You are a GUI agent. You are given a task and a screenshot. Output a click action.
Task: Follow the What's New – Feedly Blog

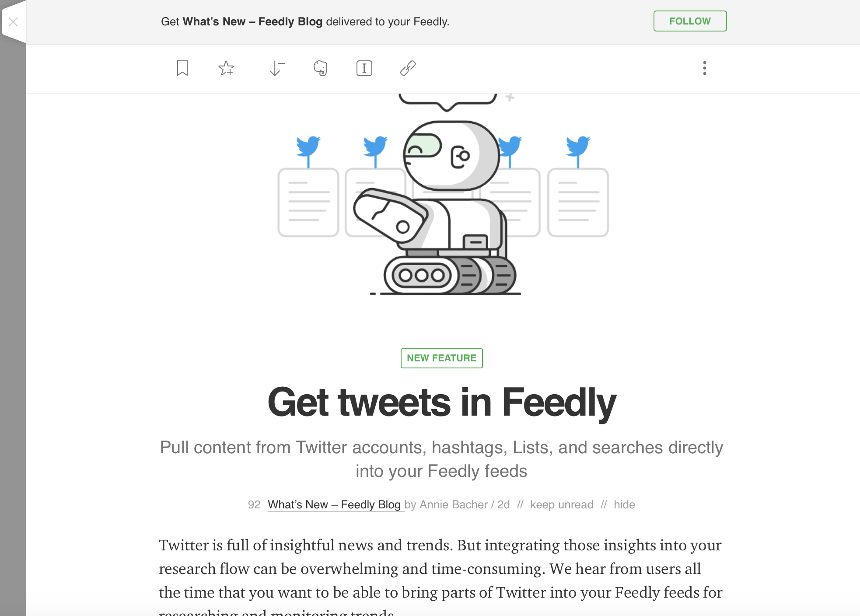tap(689, 21)
